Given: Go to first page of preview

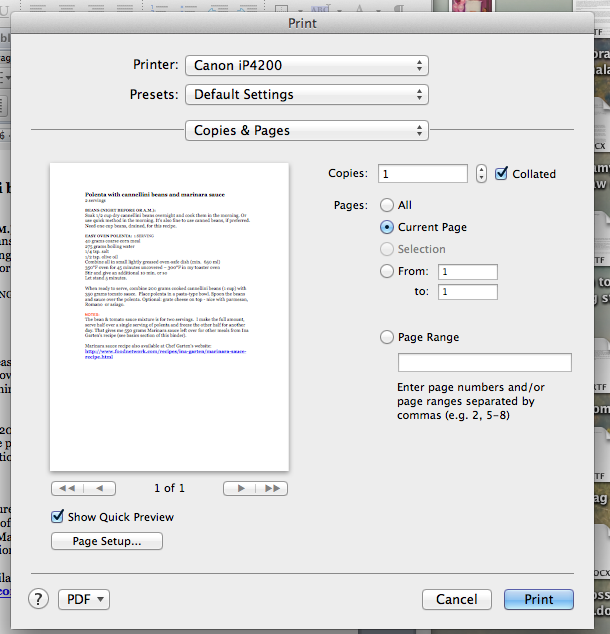Looking at the screenshot, I should tap(67, 489).
